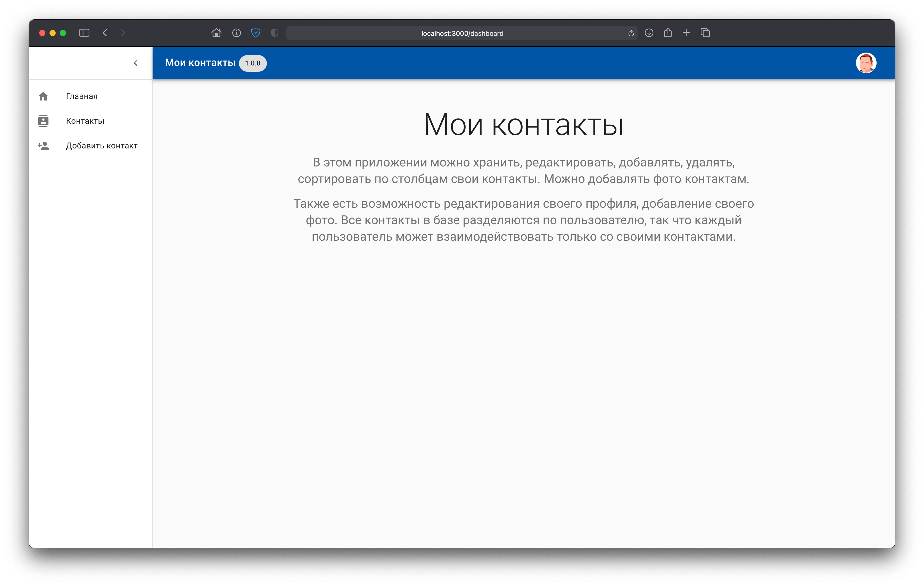Click the 1.0.0 version badge

coord(252,63)
